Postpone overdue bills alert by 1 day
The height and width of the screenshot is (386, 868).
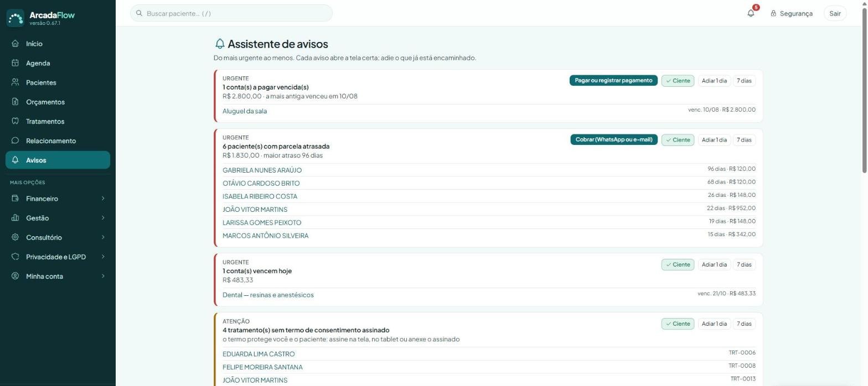tap(714, 81)
